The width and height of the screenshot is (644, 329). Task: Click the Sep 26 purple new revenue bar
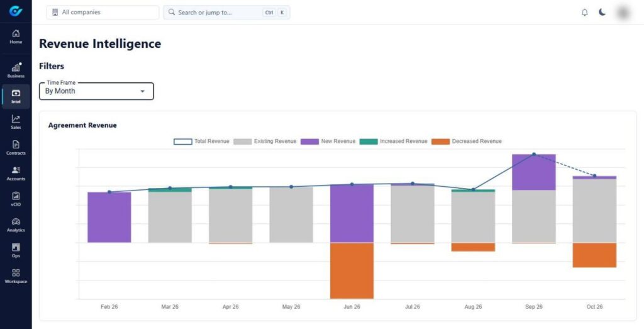[533, 172]
